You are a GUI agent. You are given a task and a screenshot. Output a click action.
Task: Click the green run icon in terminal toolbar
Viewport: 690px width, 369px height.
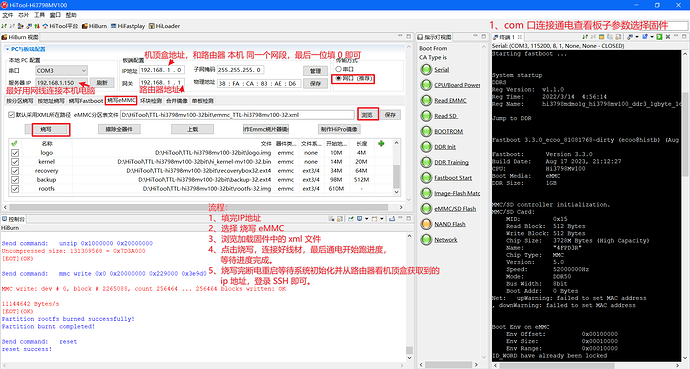(659, 37)
